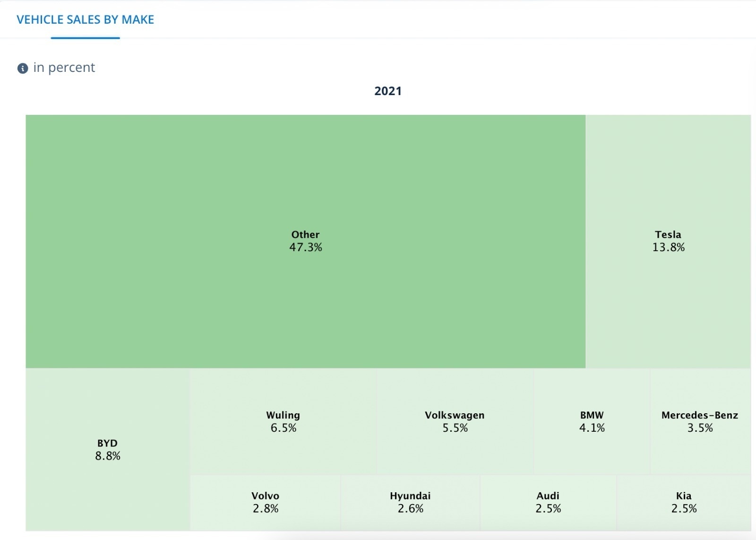Select the Tesla 13.8% treemap block
Viewport: 756px width, 540px height.
pyautogui.click(x=668, y=241)
